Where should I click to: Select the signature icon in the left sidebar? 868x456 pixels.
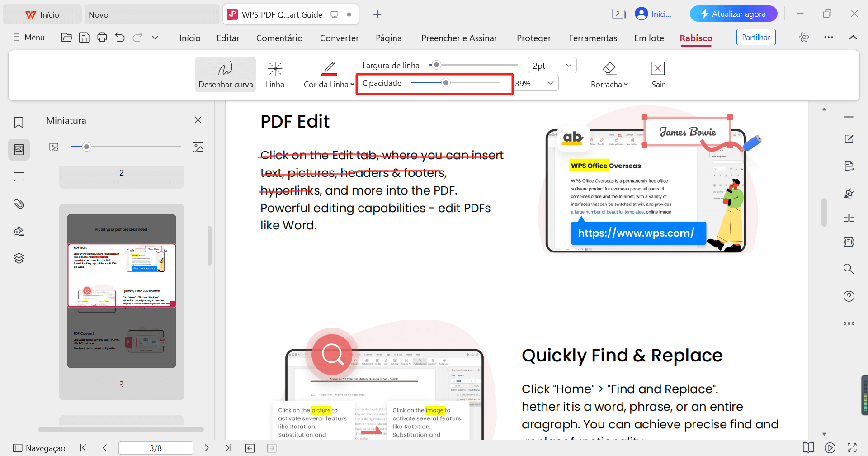(19, 231)
